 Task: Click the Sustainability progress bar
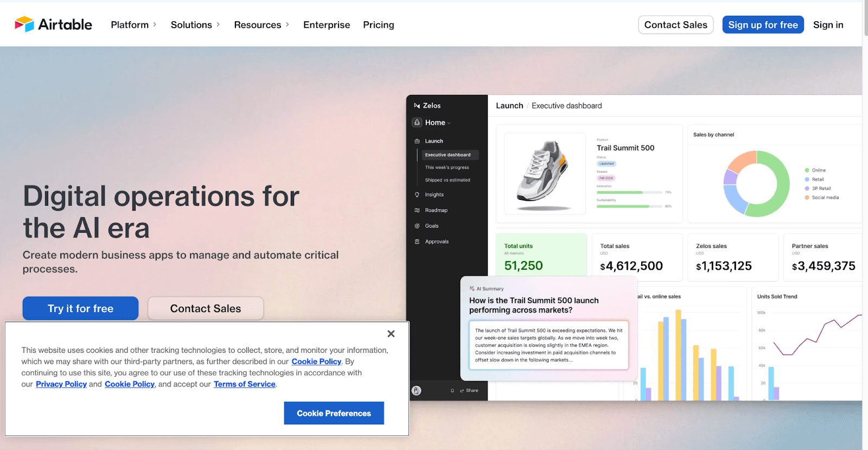(630, 206)
